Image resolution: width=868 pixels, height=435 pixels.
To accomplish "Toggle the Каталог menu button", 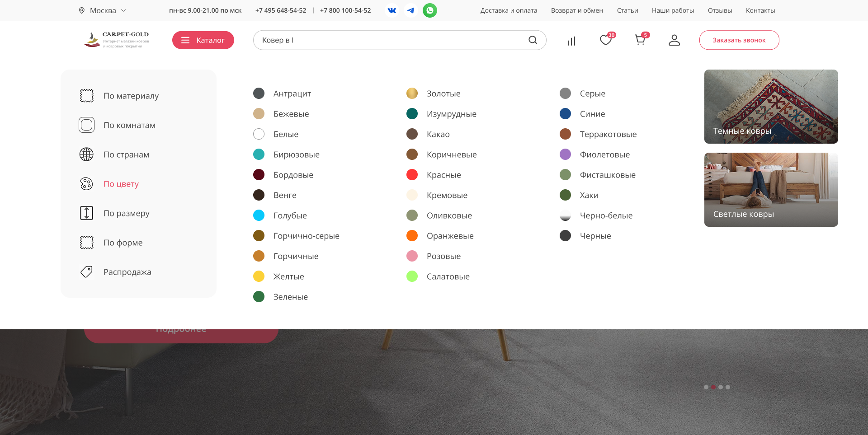I will 203,40.
